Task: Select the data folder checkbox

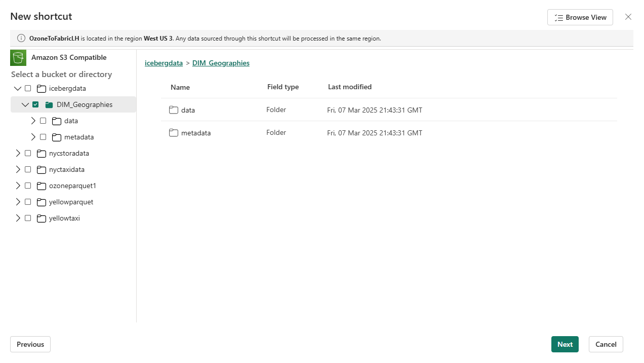Action: [43, 121]
